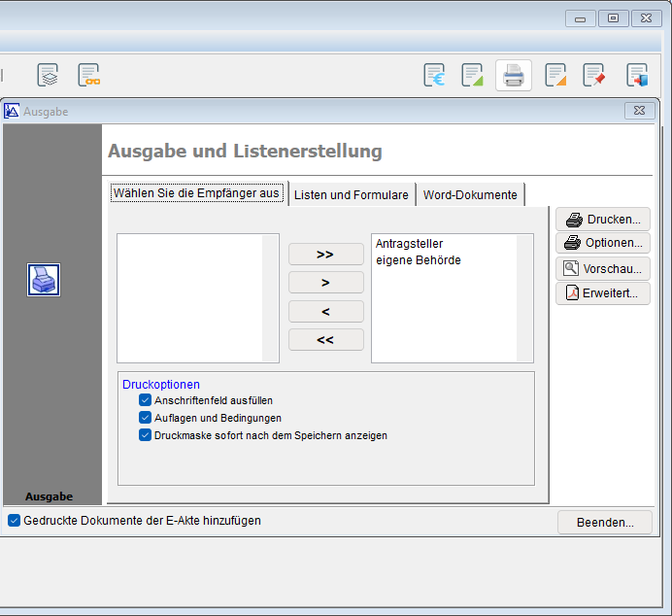
Task: Click the document layers stack toolbar icon
Action: coord(48,75)
